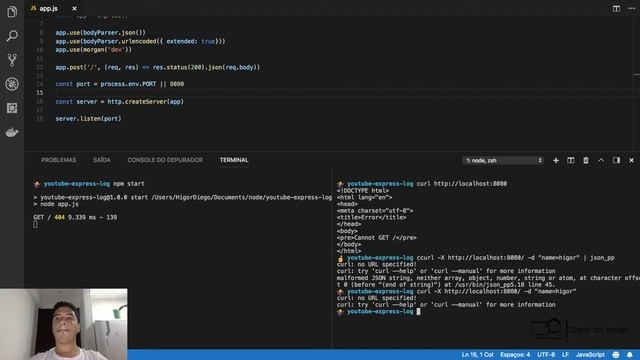
Task: Change indentation via 'Espaços: 4'
Action: point(515,355)
